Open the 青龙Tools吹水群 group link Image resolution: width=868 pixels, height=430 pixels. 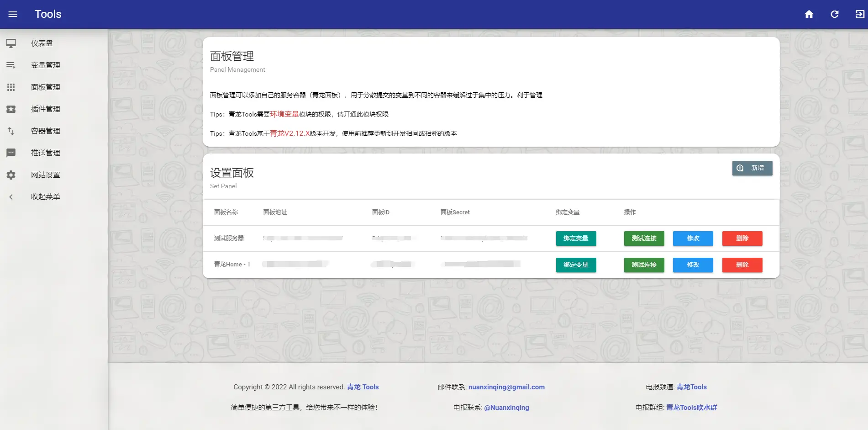(x=691, y=408)
